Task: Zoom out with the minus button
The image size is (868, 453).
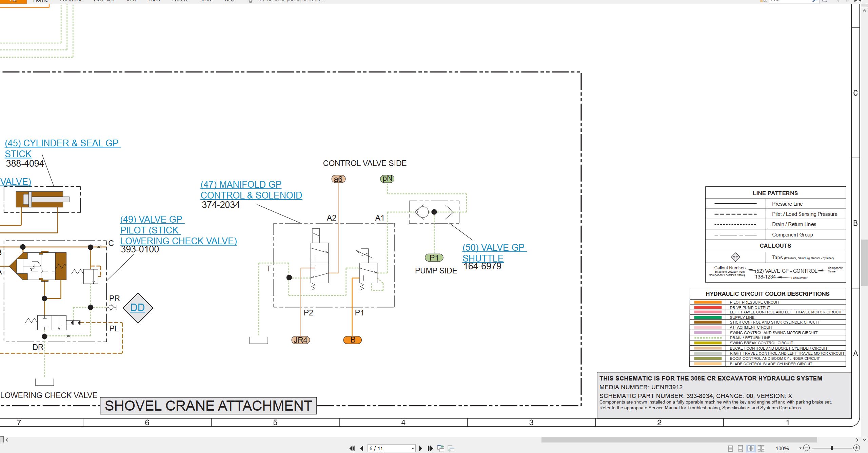Action: point(807,448)
